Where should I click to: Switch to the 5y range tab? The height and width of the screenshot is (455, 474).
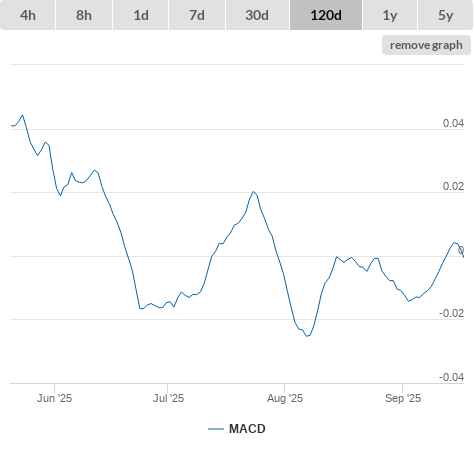click(x=445, y=15)
